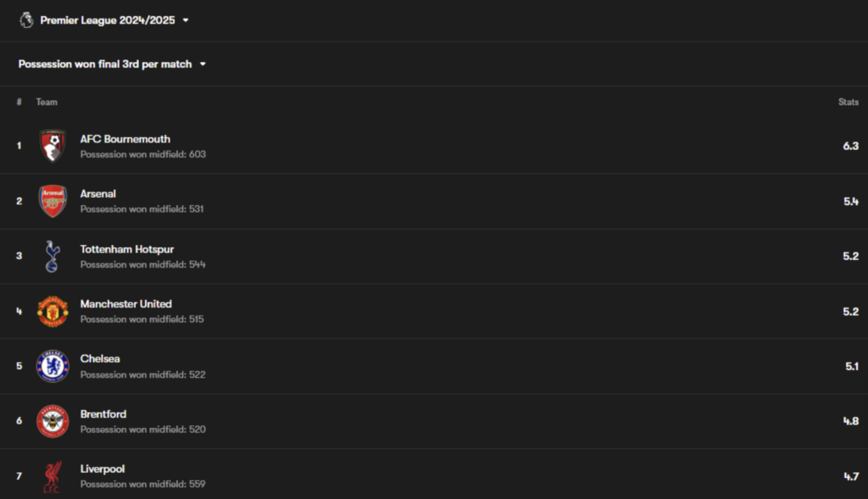
Task: Open the AFC Bournemouth team name link
Action: 125,140
